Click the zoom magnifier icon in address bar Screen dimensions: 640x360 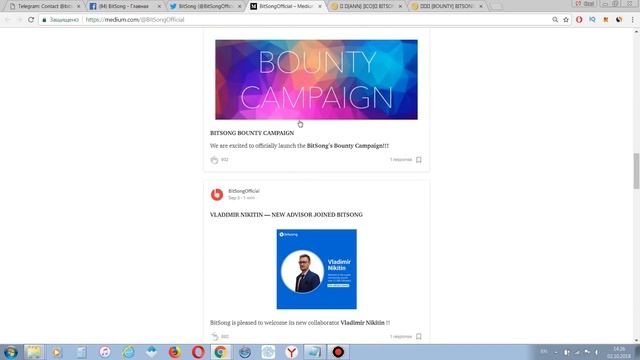pos(555,20)
